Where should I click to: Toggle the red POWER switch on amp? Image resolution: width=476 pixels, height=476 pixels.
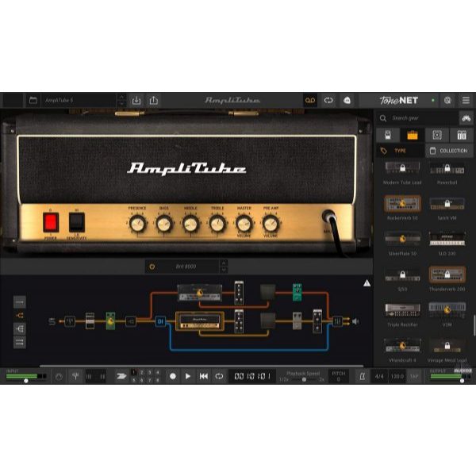[x=51, y=222]
